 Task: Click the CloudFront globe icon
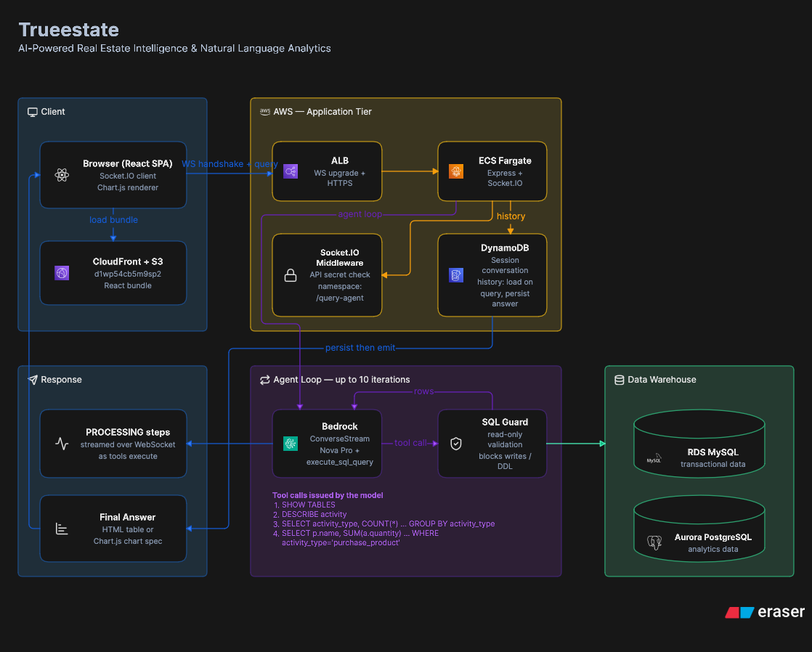click(62, 273)
